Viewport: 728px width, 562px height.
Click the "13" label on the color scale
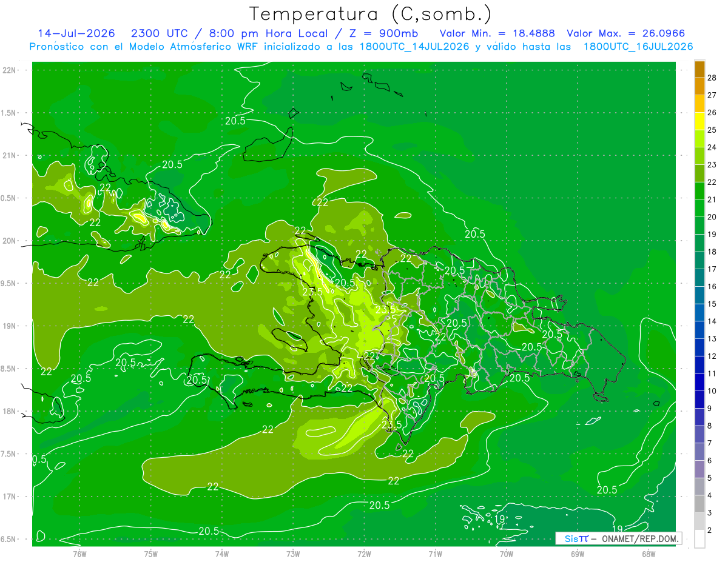[x=712, y=339]
